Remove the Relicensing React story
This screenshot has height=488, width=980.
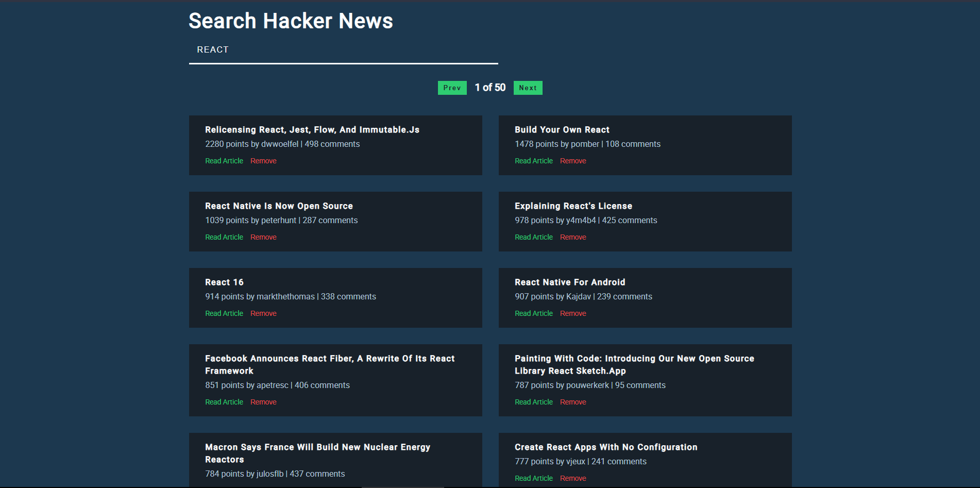[x=263, y=161]
